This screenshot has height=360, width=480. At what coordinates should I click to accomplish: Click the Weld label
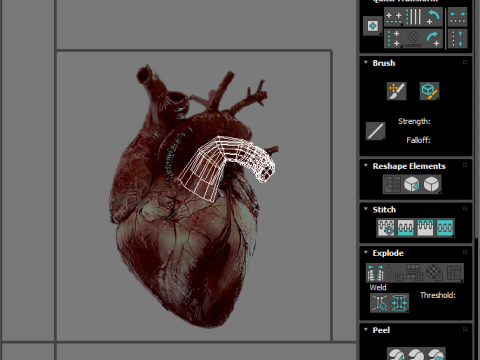coord(378,287)
